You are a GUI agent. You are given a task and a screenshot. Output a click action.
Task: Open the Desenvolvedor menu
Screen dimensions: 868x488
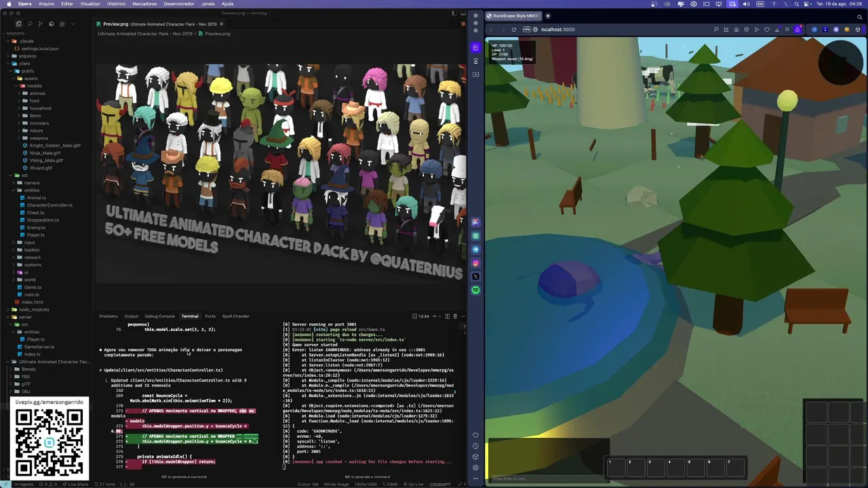point(179,3)
